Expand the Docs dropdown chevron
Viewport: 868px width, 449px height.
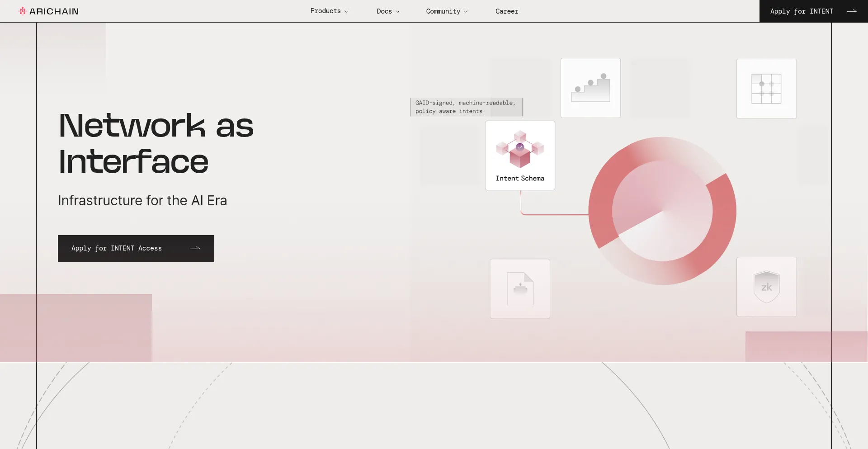(x=397, y=12)
